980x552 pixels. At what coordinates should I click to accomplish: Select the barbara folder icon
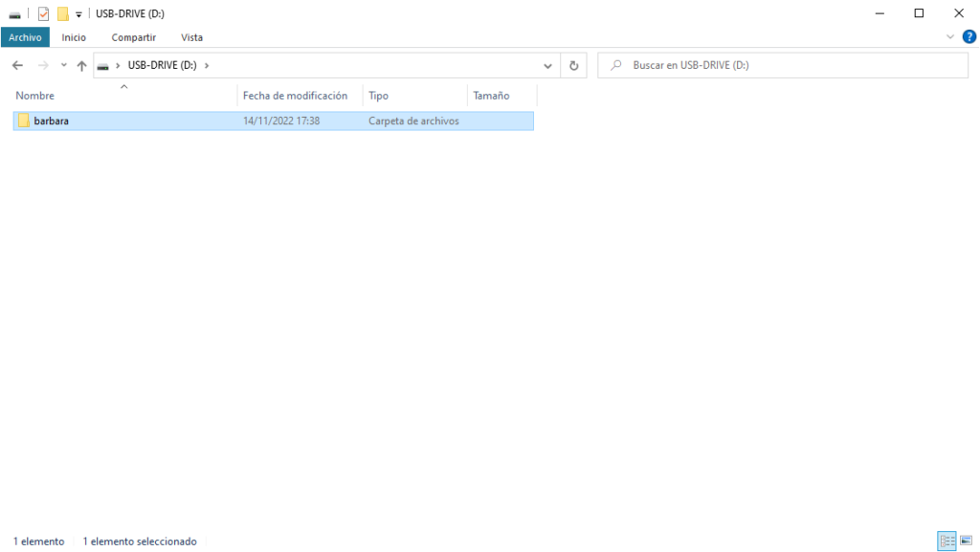(23, 121)
